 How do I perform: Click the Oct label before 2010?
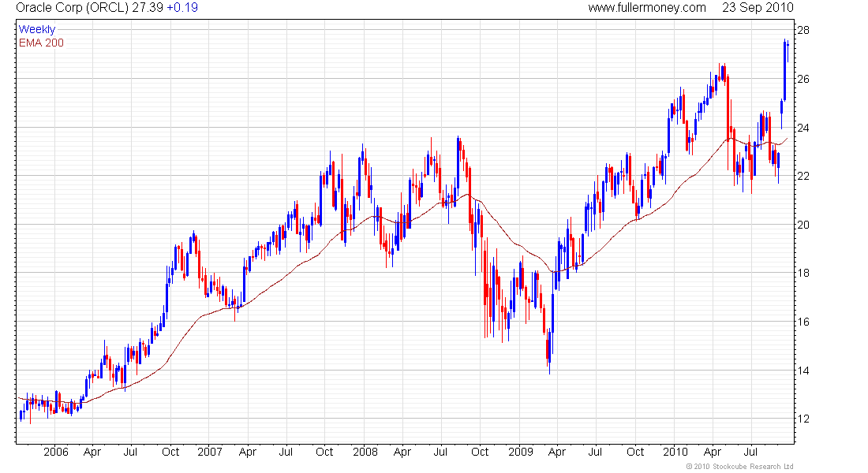635,452
